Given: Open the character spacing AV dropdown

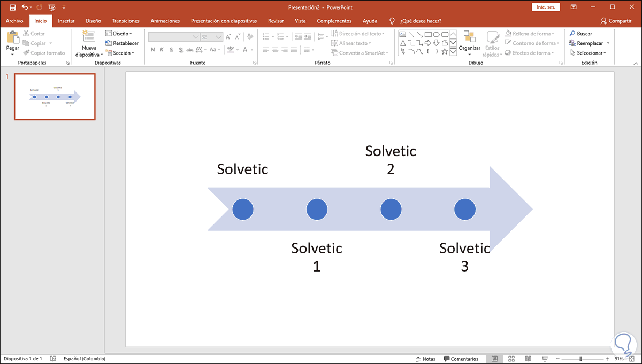Looking at the screenshot, I should click(201, 50).
